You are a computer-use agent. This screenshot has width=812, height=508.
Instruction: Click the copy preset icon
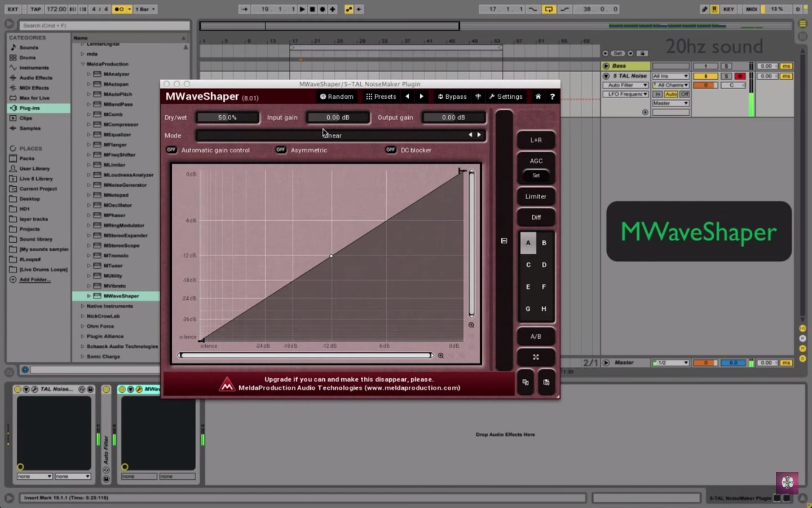526,382
